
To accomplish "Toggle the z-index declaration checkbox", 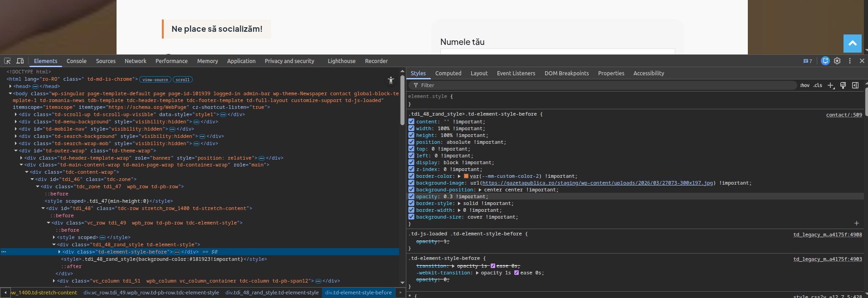I will (x=411, y=169).
